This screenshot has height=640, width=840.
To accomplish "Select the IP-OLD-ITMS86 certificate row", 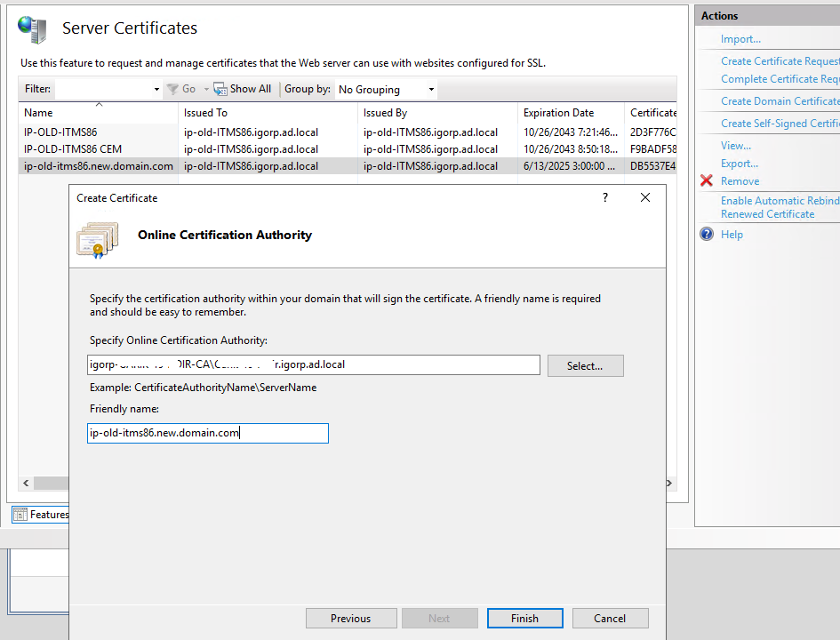I will [x=348, y=132].
